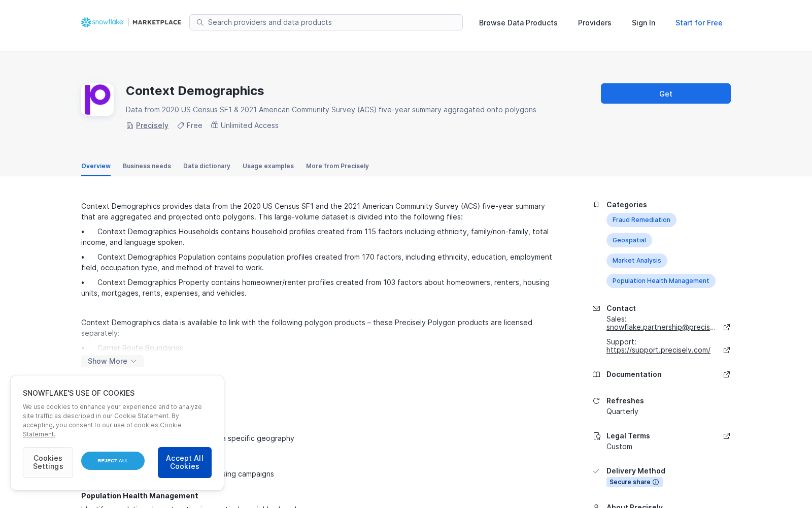
Task: Click the Custom legal terms value
Action: [x=619, y=447]
